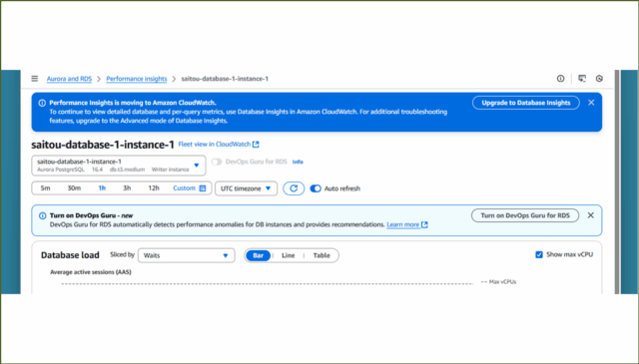This screenshot has height=364, width=639.
Task: Open the Performance insights breadcrumb link
Action: [x=137, y=79]
